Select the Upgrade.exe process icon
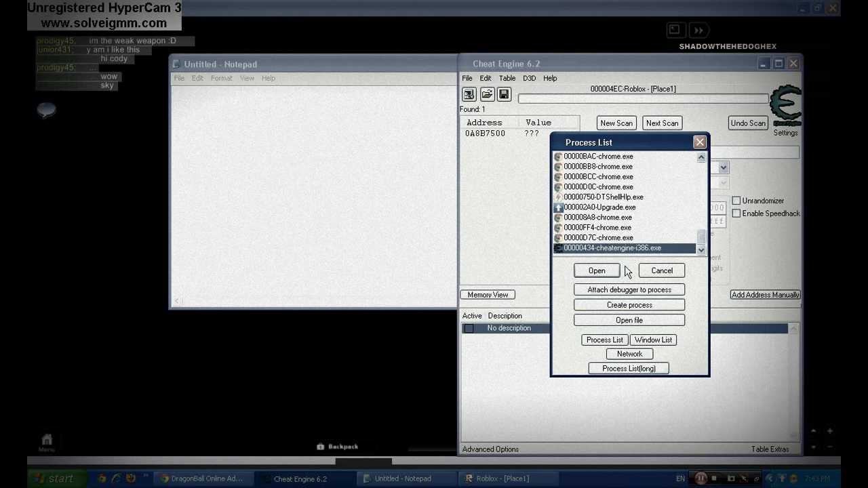The image size is (868, 488). [558, 207]
